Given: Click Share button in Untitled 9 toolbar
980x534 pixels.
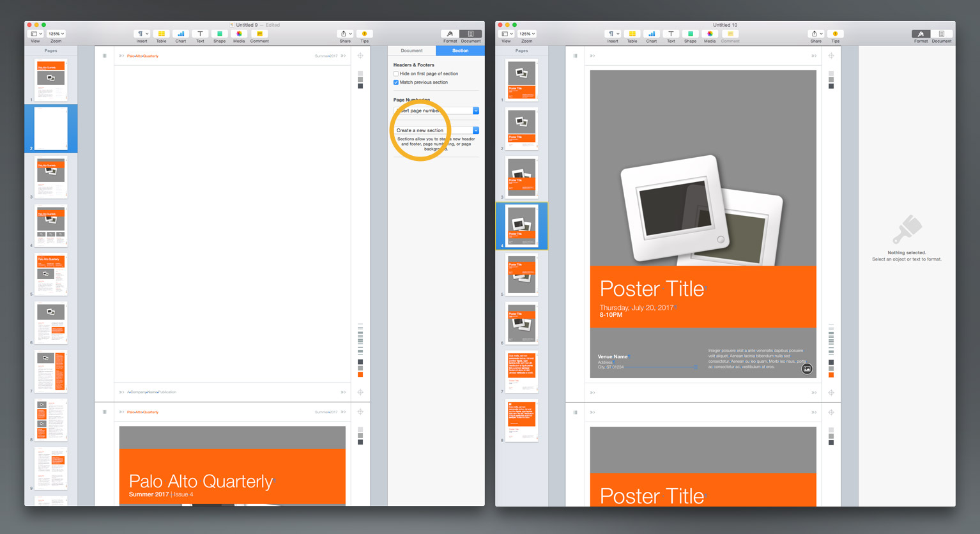Looking at the screenshot, I should [345, 34].
